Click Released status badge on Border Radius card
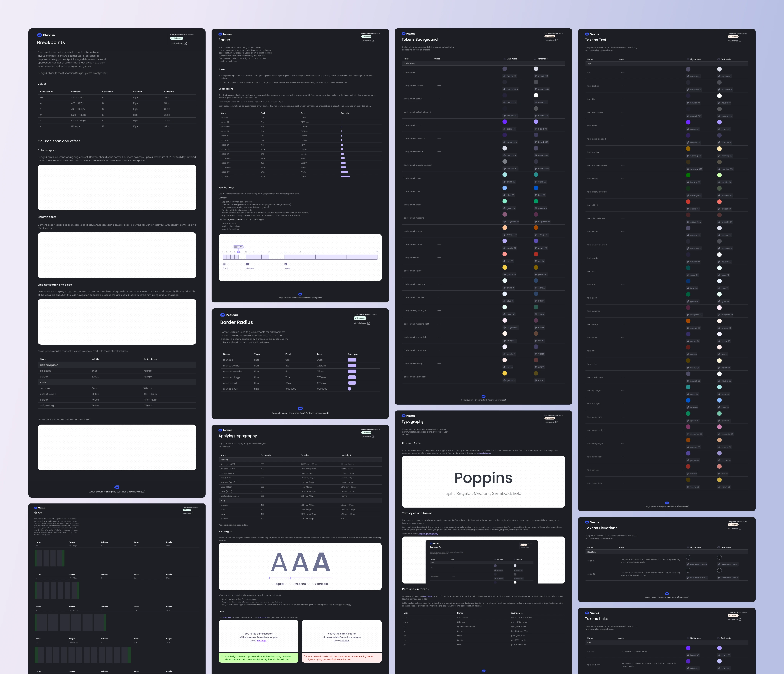This screenshot has width=784, height=674. coord(360,318)
